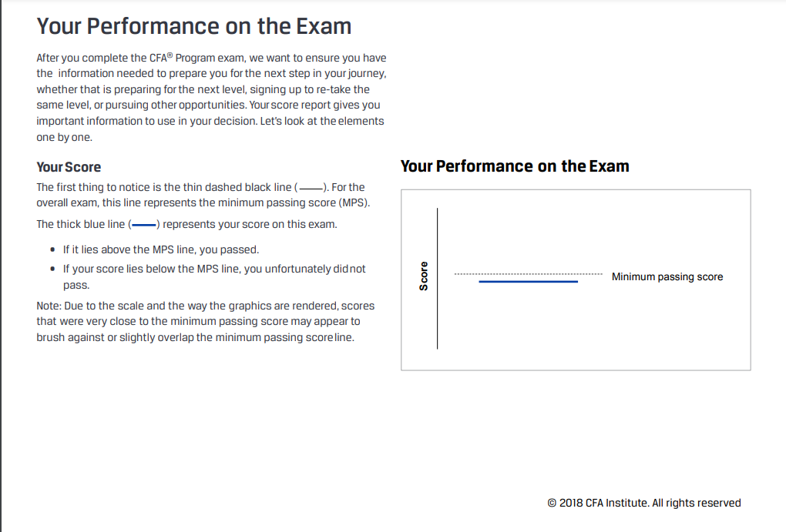Click the thick blue score line in the chart

click(528, 282)
